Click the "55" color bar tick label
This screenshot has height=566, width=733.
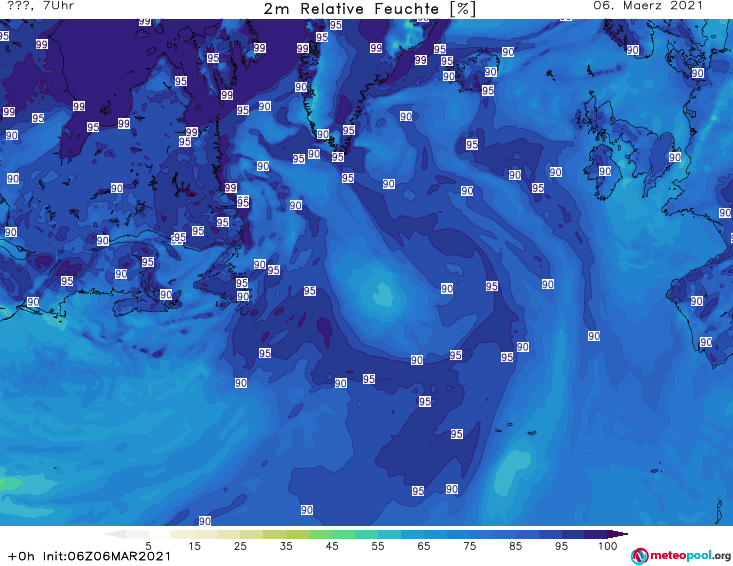pos(377,546)
